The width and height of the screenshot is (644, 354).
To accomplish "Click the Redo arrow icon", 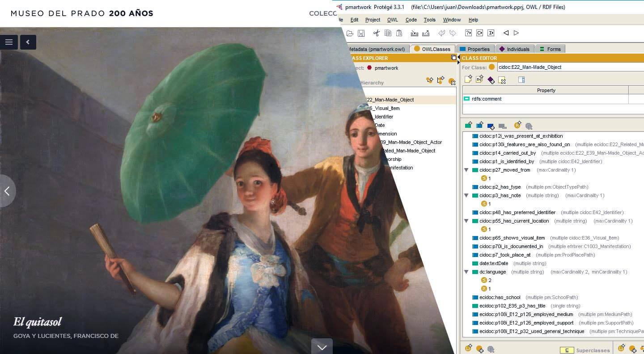I will [x=453, y=33].
